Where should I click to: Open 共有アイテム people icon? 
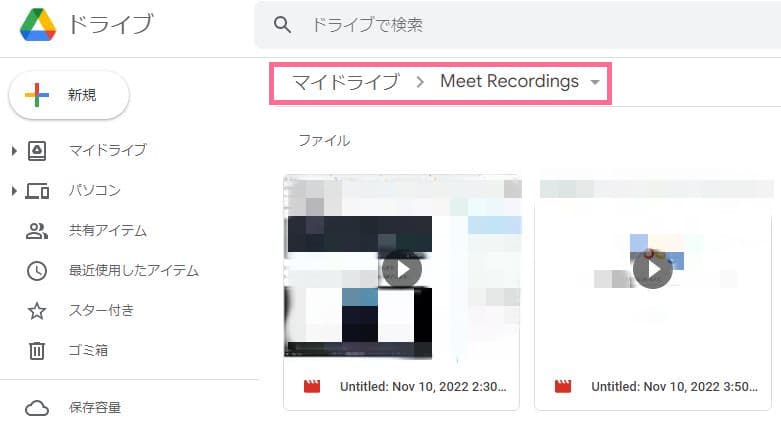pyautogui.click(x=37, y=231)
